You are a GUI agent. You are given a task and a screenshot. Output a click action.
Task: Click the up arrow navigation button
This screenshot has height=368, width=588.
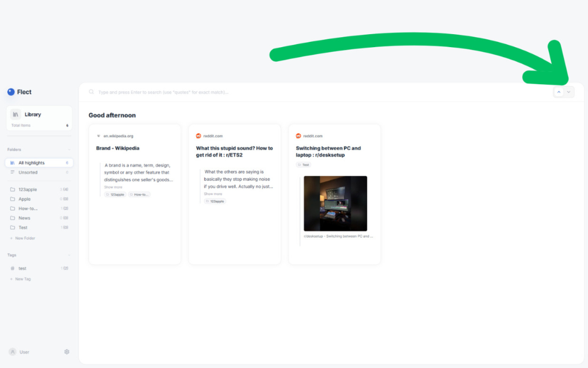click(559, 92)
